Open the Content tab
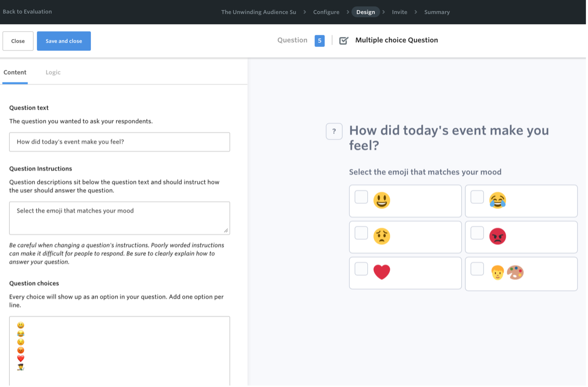Viewport: 588px width, 387px height. pyautogui.click(x=15, y=72)
